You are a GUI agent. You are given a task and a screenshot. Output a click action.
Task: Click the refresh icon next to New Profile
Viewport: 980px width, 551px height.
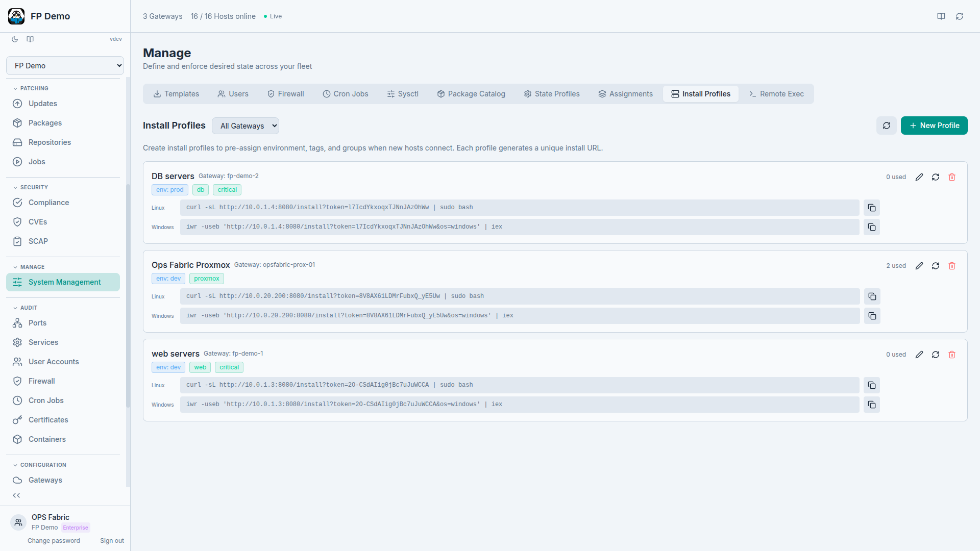tap(887, 126)
